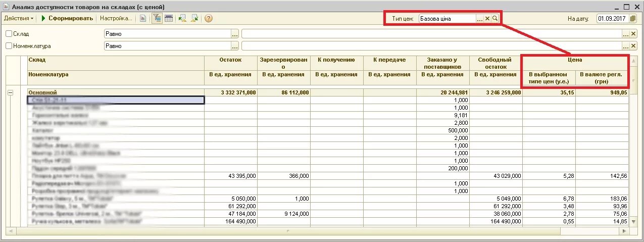Clear the Тип цен field with X
This screenshot has width=644, height=242.
tap(487, 18)
